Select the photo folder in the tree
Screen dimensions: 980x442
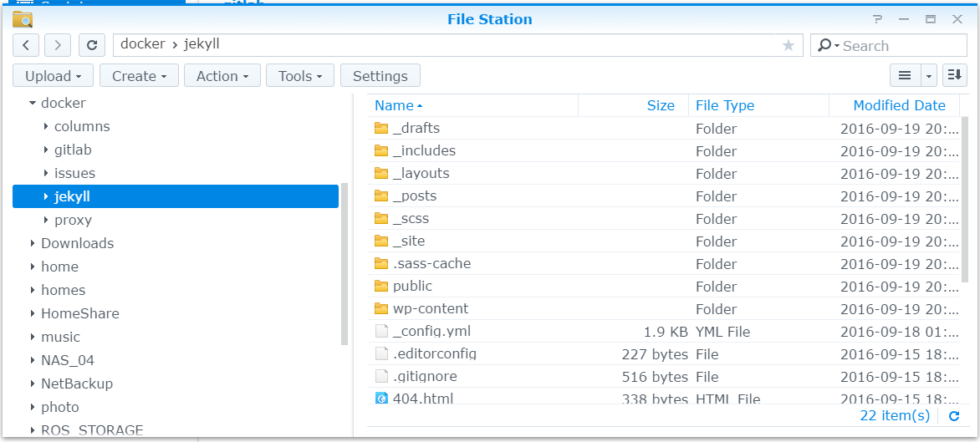tap(60, 407)
